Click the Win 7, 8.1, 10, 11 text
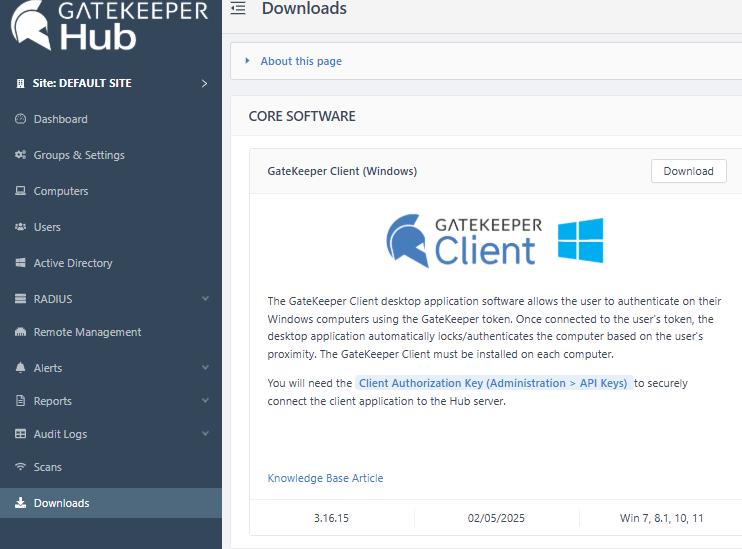Viewport: 742px width, 549px height. point(662,518)
